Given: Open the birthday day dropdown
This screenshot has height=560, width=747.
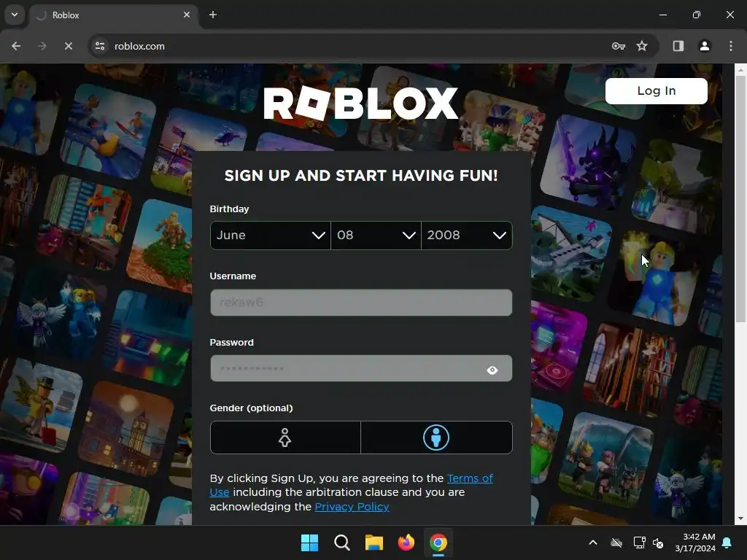Looking at the screenshot, I should [x=376, y=236].
